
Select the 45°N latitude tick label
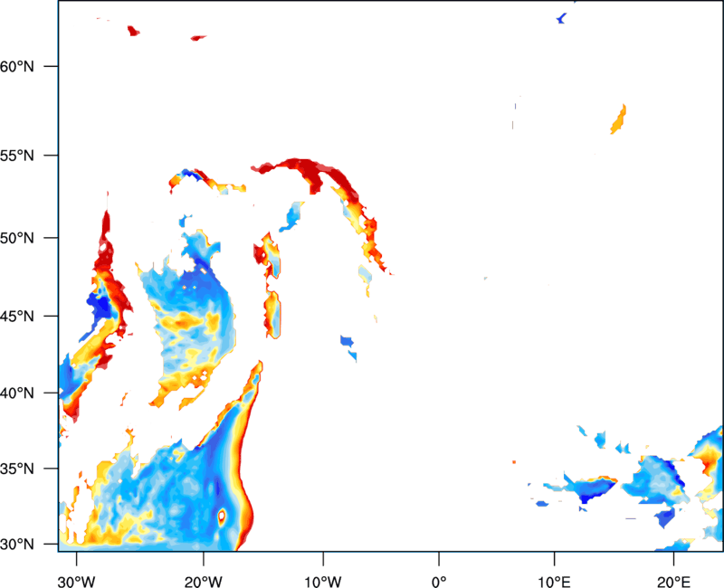[17, 316]
